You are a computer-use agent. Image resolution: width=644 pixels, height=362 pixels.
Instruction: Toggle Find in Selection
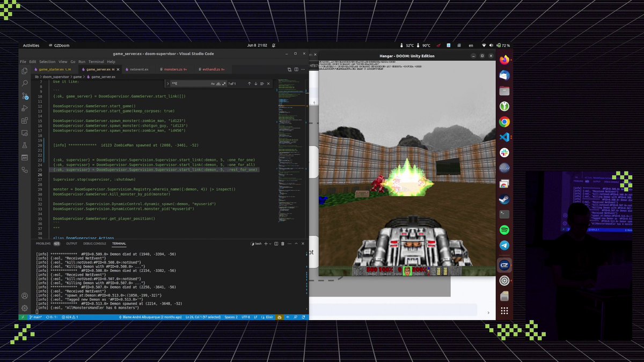[x=262, y=84]
